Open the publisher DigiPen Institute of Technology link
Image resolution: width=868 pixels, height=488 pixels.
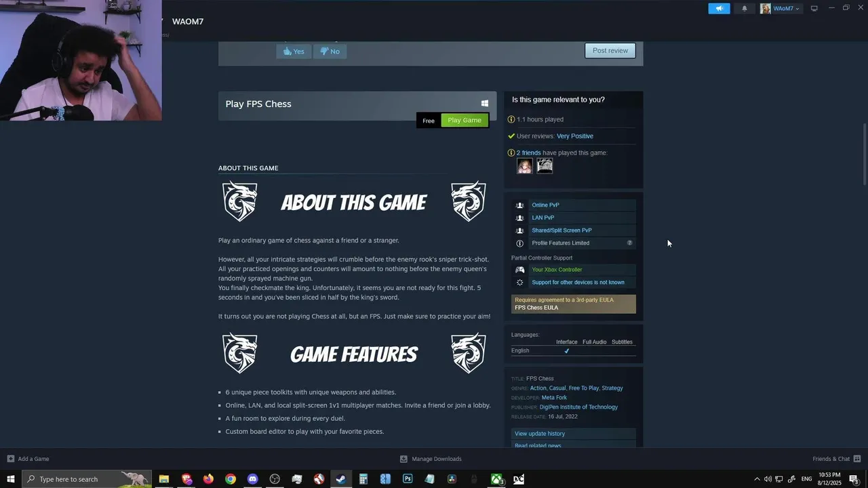coord(578,407)
